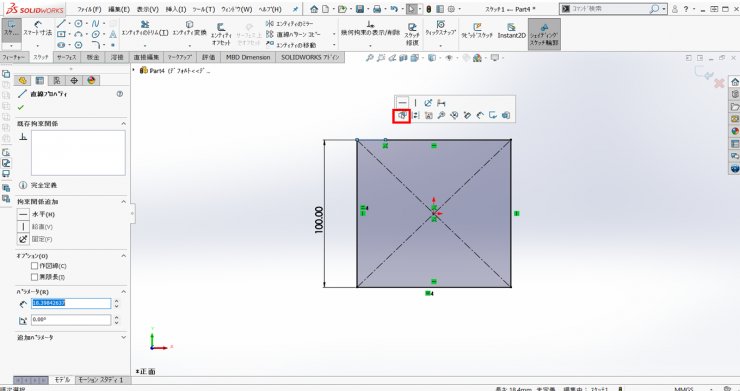740x391 pixels.
Task: Check the Infinite length (無限長) checkbox
Action: coord(34,277)
